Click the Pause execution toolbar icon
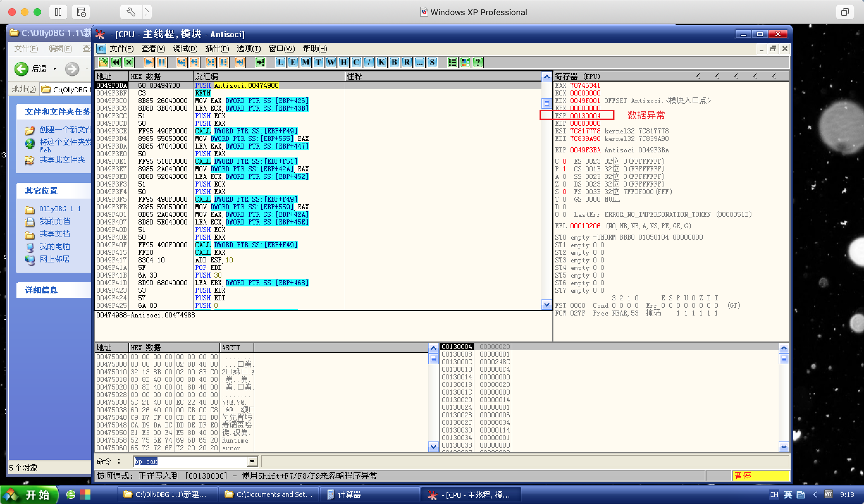Image resolution: width=864 pixels, height=504 pixels. tap(162, 62)
